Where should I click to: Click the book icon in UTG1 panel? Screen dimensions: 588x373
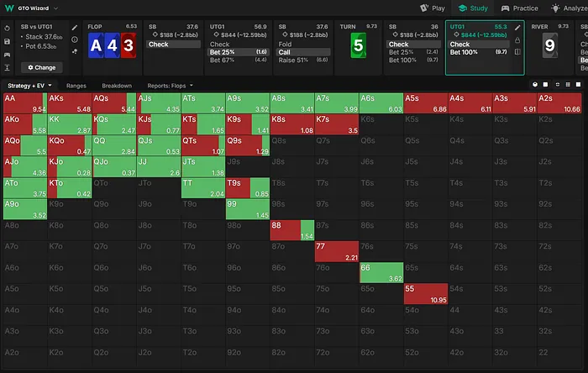(x=517, y=52)
